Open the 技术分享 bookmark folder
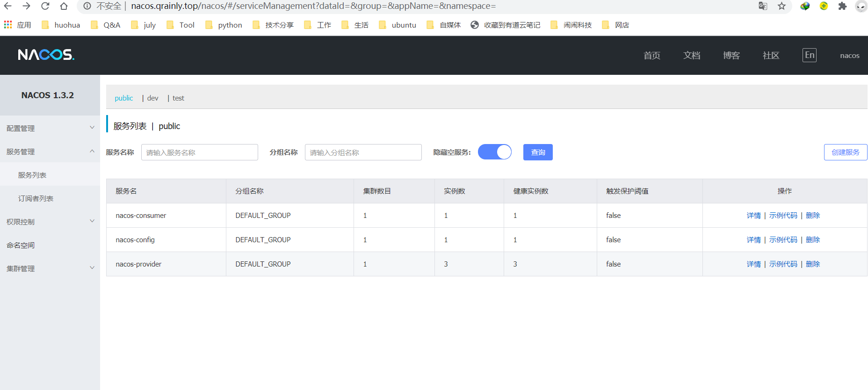 (273, 25)
